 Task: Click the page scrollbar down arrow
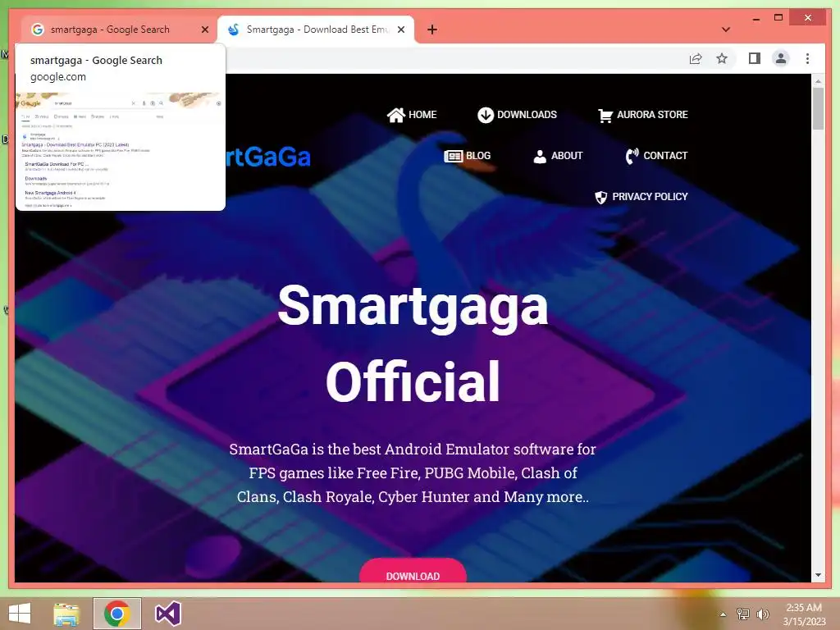pyautogui.click(x=818, y=575)
